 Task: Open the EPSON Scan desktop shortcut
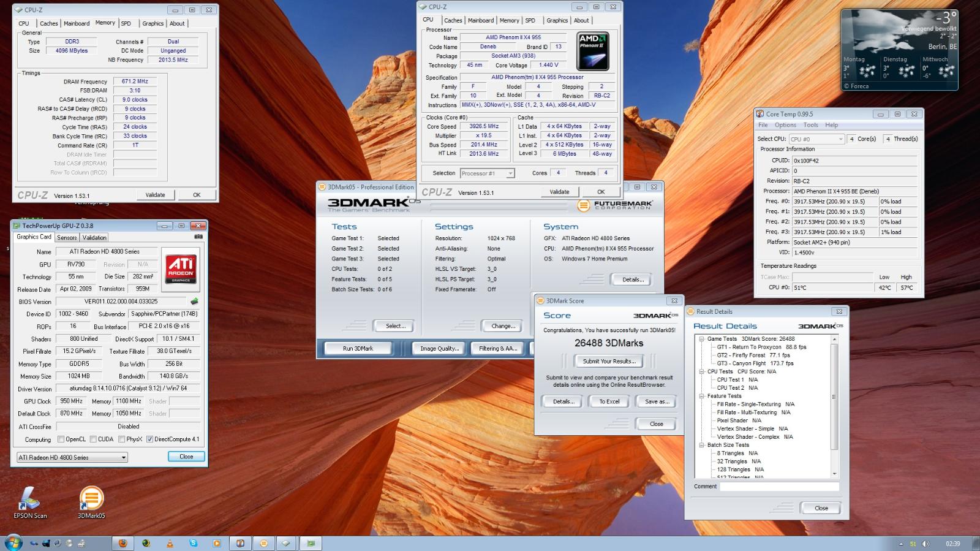click(30, 502)
